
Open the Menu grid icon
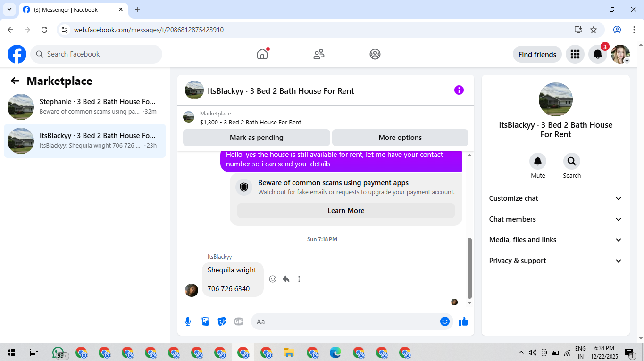(575, 54)
